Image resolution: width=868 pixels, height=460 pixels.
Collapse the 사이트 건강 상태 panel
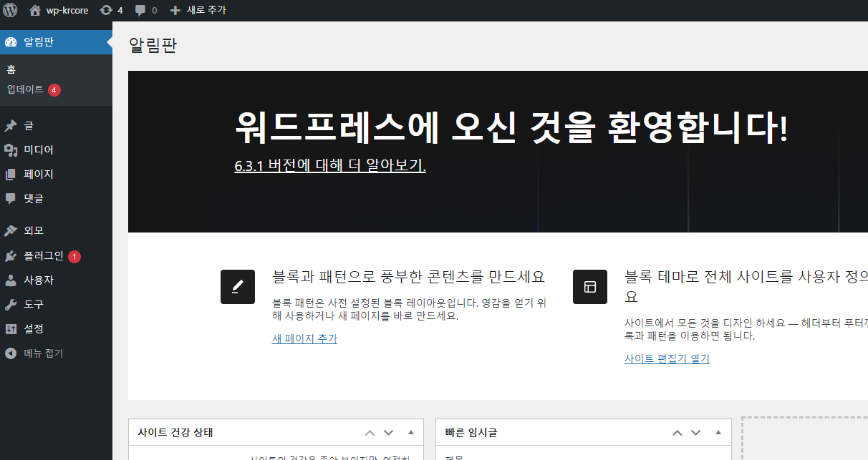point(411,433)
